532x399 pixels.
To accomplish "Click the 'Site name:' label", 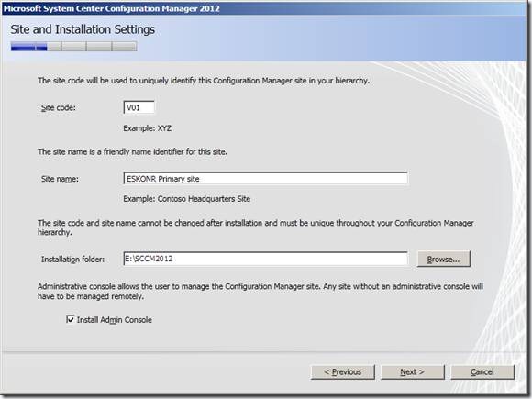I will 60,179.
